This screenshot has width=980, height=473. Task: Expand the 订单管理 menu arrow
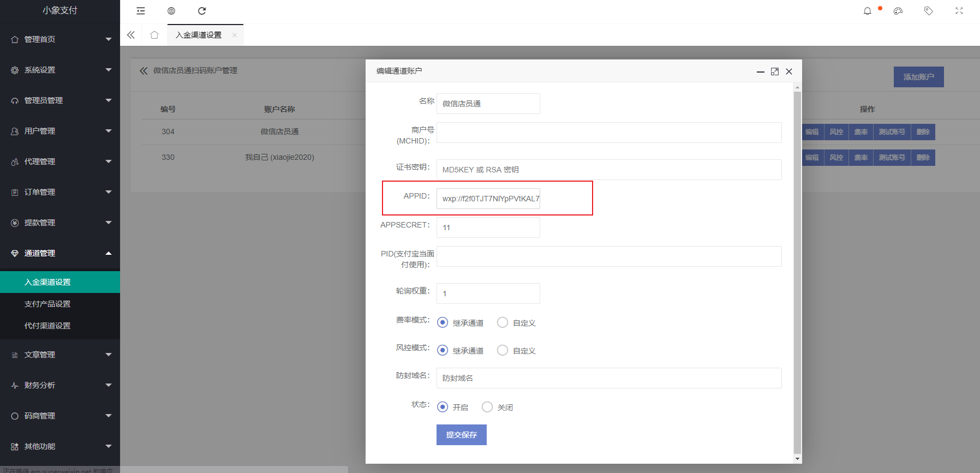(x=109, y=192)
